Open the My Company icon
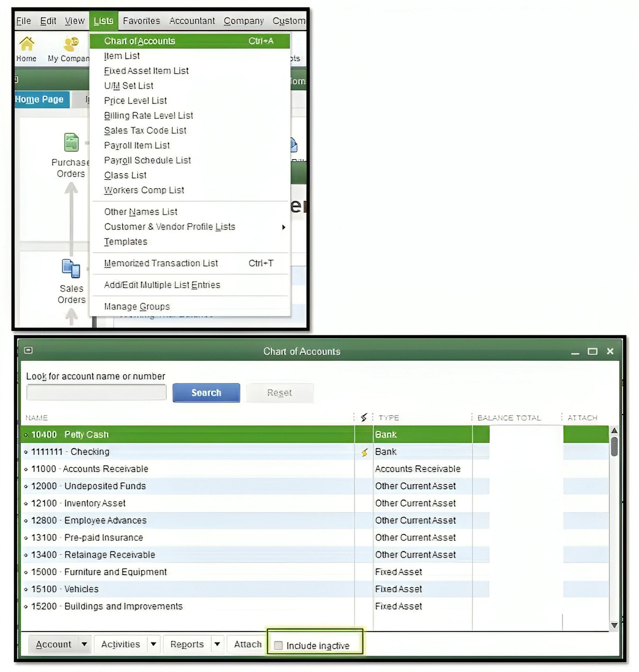The width and height of the screenshot is (639, 672). tap(71, 44)
